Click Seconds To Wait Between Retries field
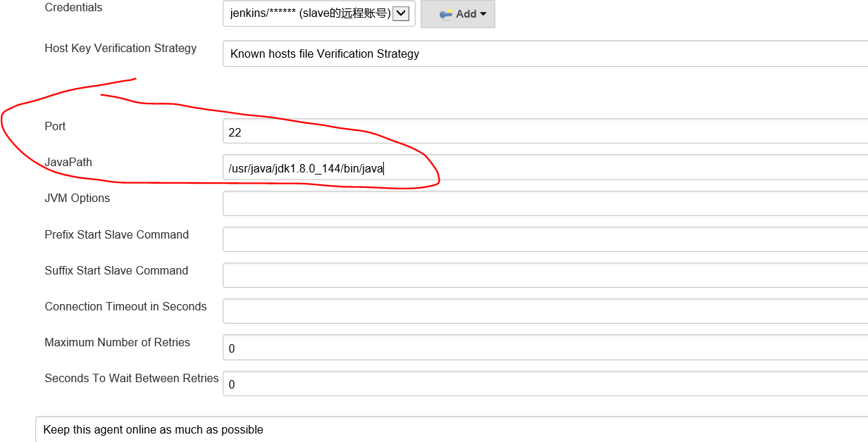868x442 pixels. (x=545, y=384)
